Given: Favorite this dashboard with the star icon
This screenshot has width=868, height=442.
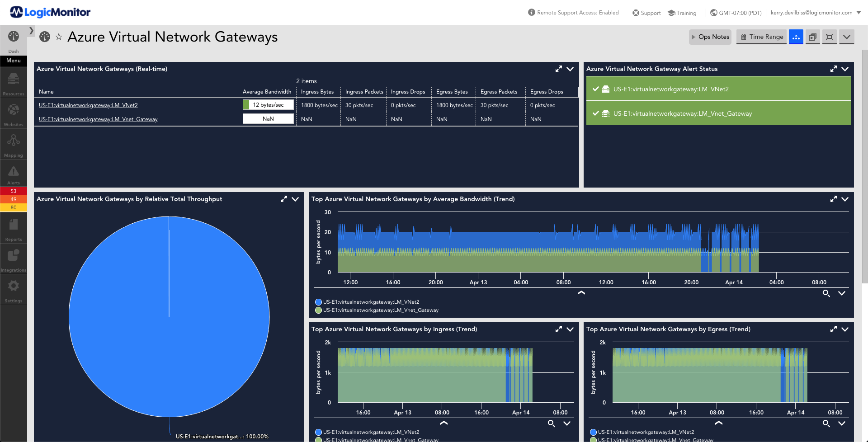Looking at the screenshot, I should [59, 37].
